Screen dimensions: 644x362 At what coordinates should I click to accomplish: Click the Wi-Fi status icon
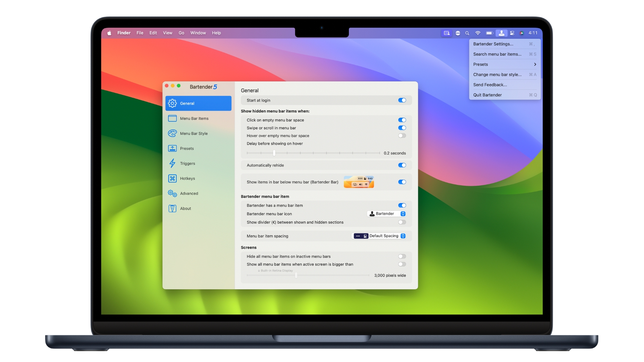[x=478, y=33]
